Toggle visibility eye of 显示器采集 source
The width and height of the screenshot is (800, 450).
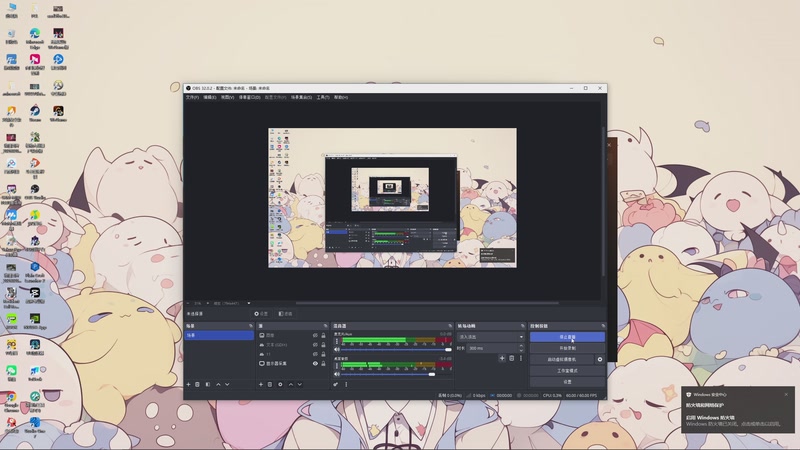pos(315,363)
